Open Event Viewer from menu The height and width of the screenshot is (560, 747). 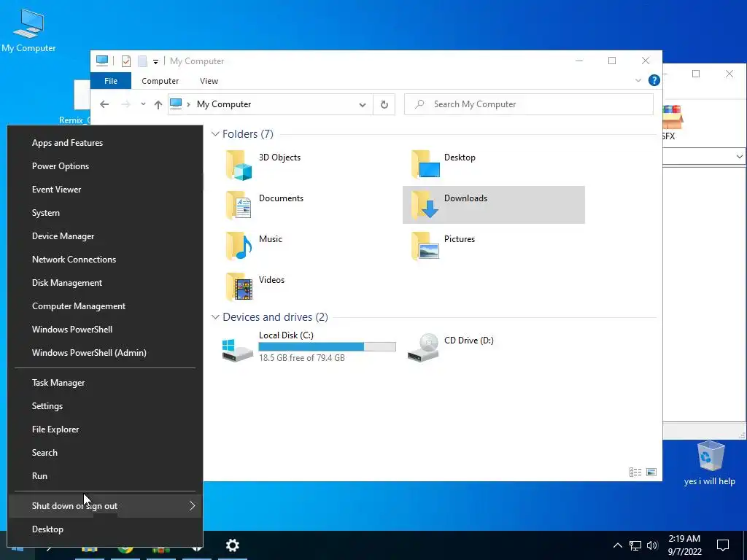tap(105, 190)
